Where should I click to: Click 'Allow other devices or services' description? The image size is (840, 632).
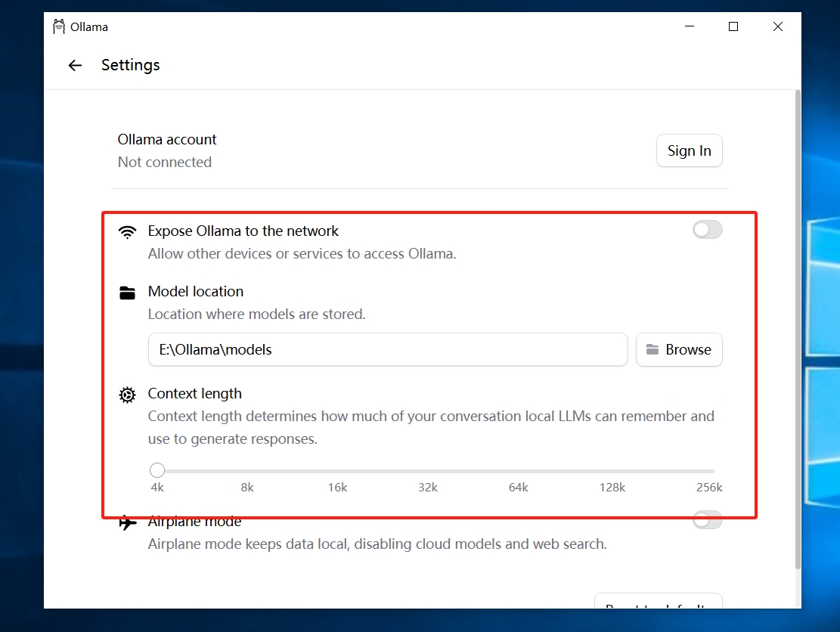click(x=302, y=253)
